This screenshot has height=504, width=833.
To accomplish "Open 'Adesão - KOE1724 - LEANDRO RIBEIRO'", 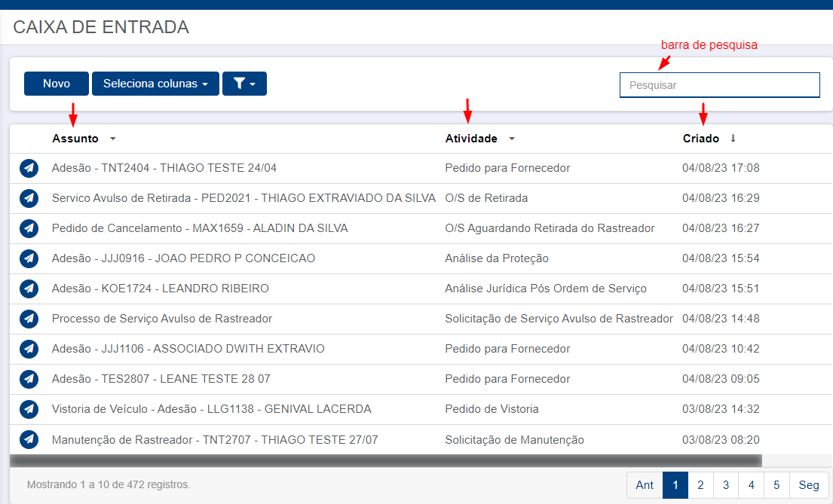I will click(160, 289).
